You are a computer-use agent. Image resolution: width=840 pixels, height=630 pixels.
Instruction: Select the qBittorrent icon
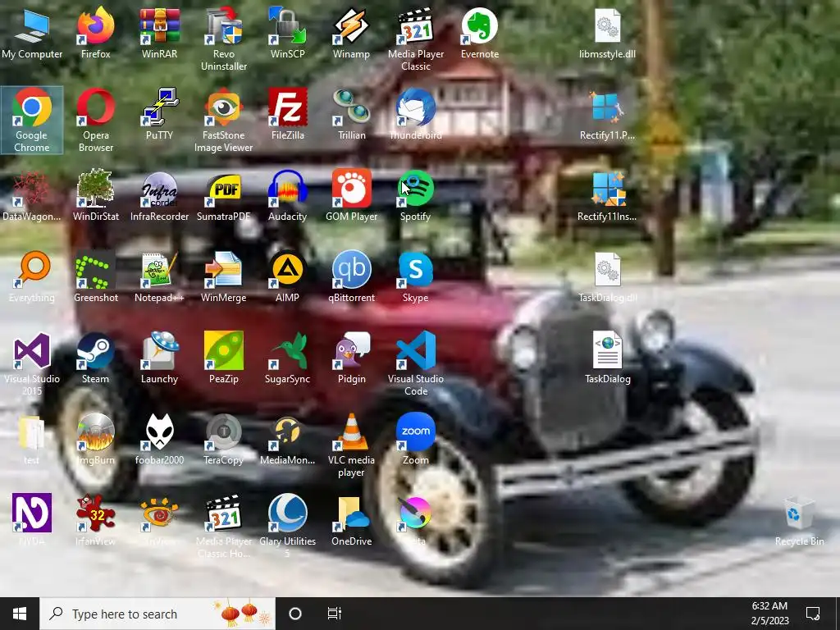click(x=351, y=271)
